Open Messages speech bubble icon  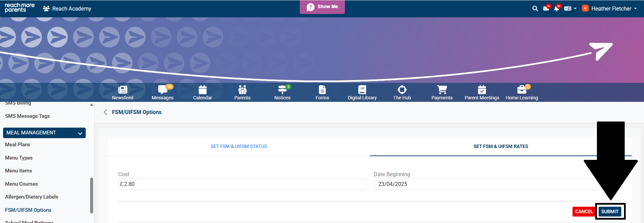click(163, 90)
